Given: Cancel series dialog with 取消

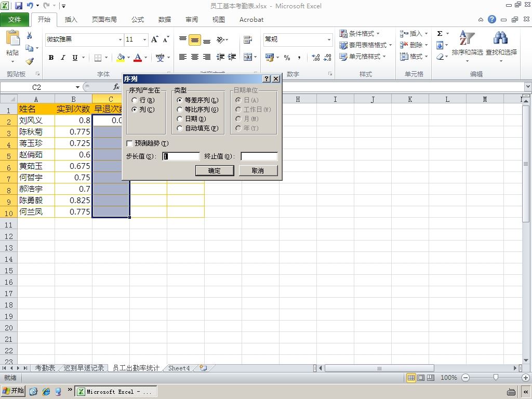Looking at the screenshot, I should (258, 170).
